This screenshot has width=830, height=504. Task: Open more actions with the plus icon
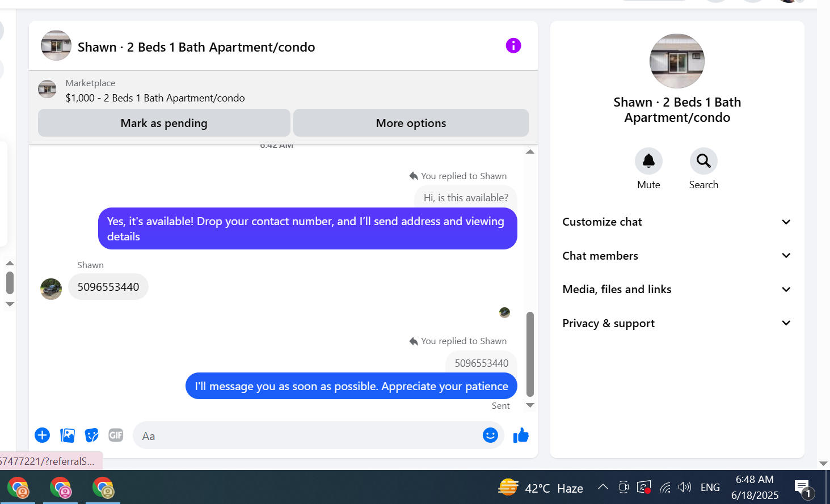42,435
